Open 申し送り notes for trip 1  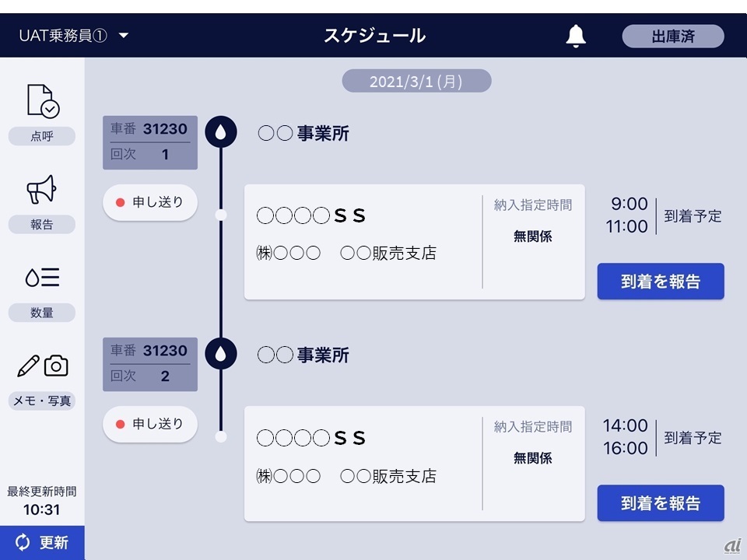click(150, 202)
